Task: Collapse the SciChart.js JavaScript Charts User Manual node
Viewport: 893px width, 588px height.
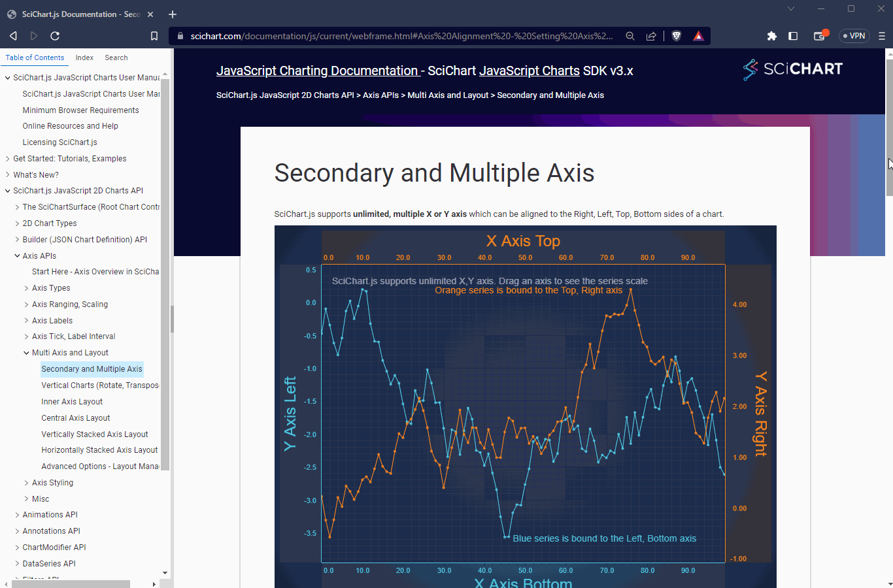Action: [8, 78]
